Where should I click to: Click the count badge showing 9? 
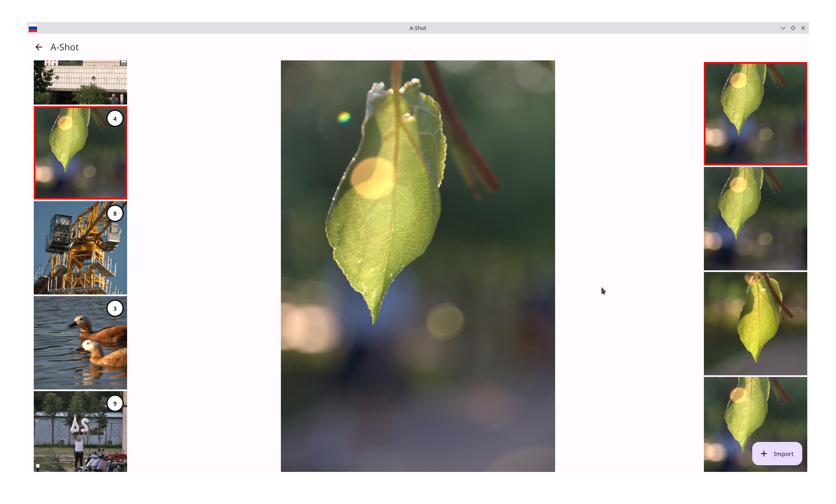(115, 404)
